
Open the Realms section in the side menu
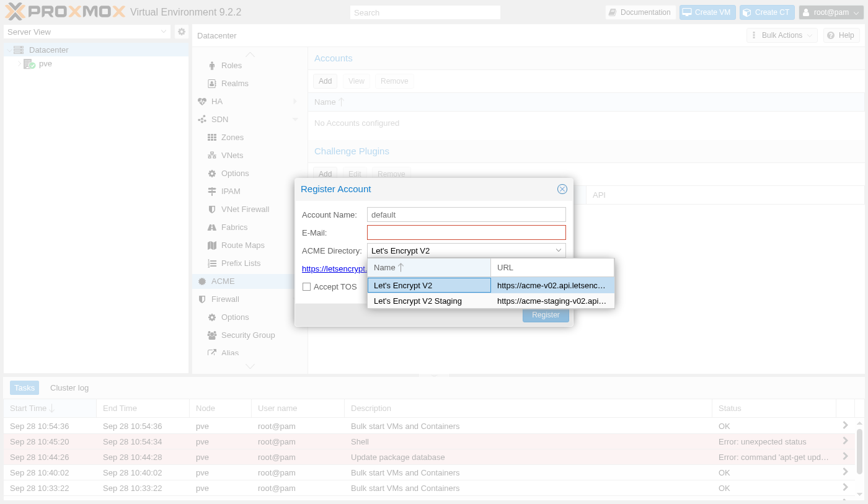(234, 84)
